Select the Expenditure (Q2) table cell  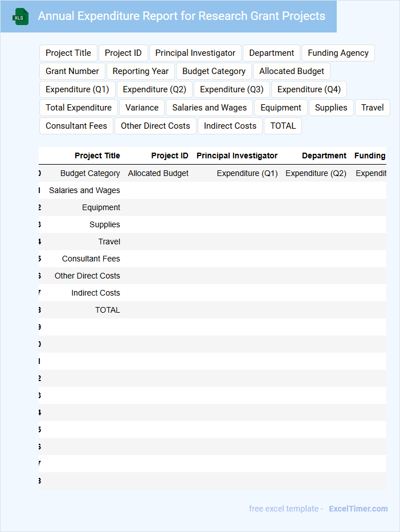tap(316, 173)
